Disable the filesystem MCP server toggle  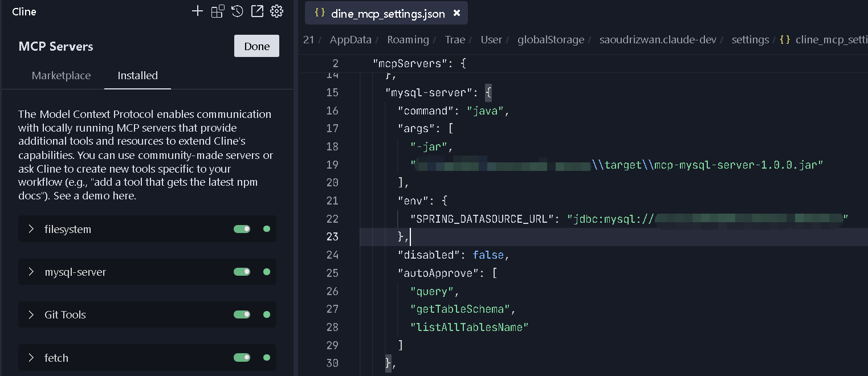242,229
